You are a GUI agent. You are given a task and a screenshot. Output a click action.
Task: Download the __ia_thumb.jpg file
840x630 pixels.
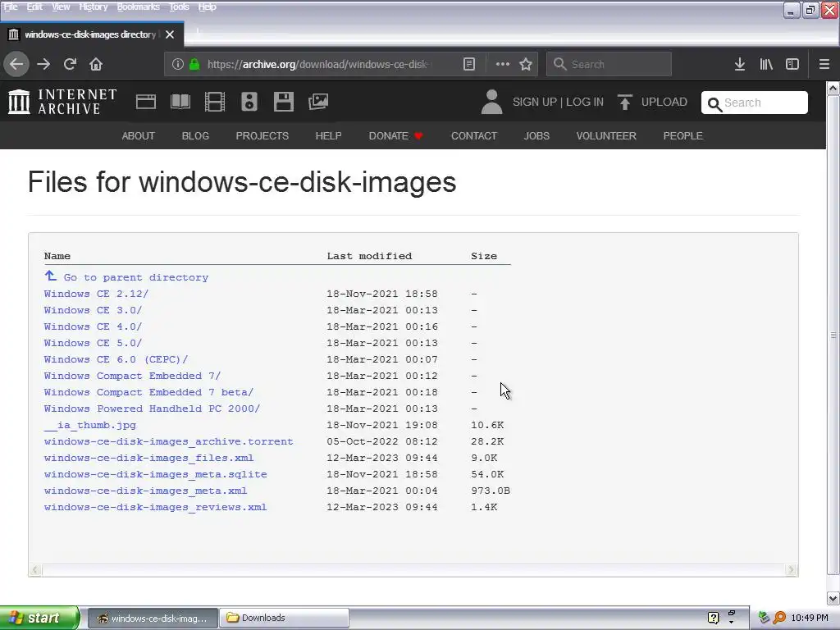[x=90, y=426]
